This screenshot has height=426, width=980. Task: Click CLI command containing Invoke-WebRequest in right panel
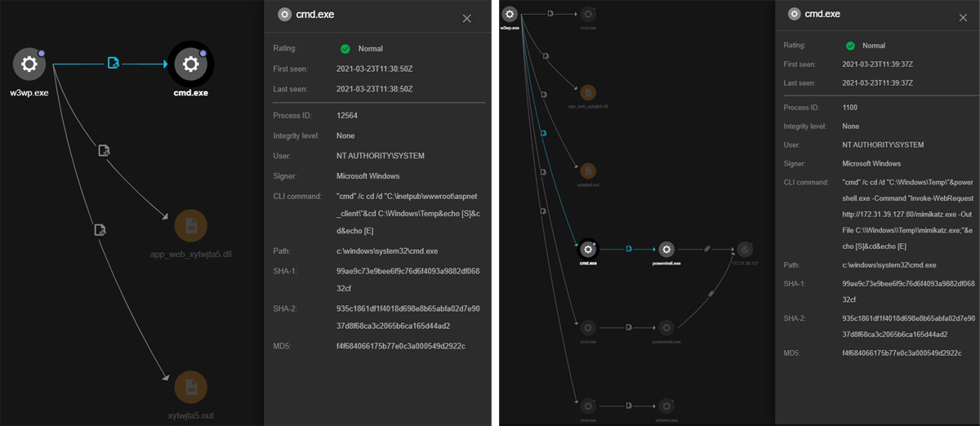(908, 214)
